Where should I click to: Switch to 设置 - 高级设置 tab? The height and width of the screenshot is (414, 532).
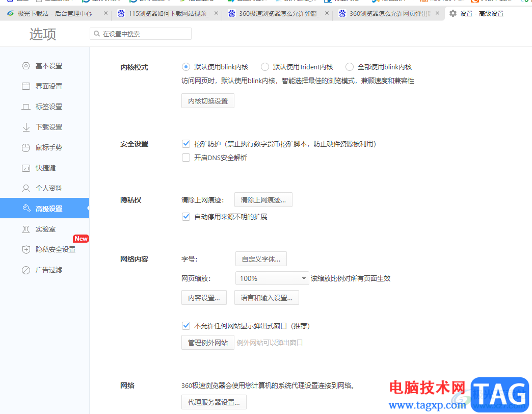point(482,14)
